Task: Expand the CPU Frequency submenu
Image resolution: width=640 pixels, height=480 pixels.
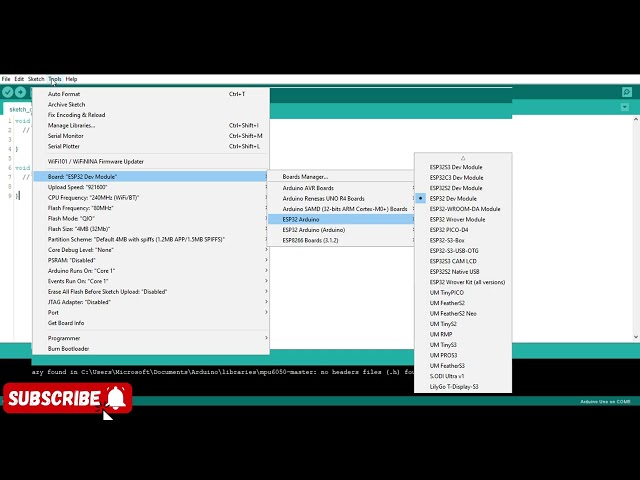Action: [x=151, y=198]
